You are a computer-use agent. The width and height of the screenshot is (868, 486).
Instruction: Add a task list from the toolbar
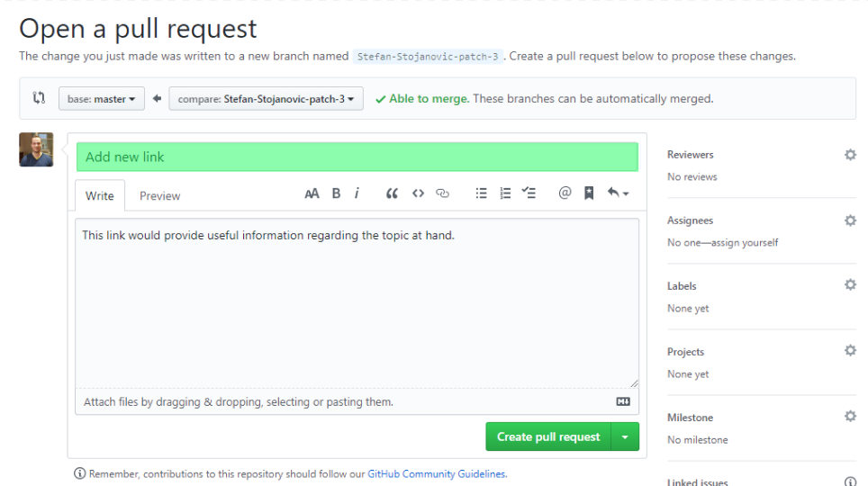point(529,193)
